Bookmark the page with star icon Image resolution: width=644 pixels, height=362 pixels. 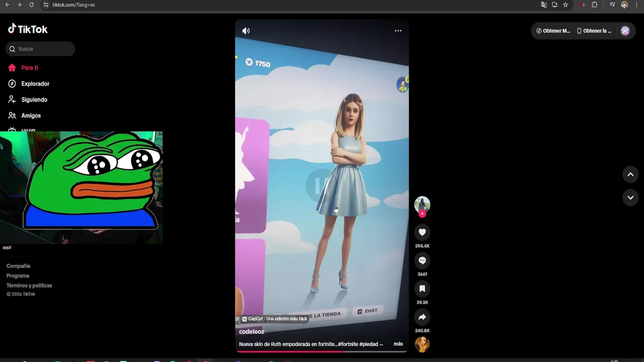[566, 5]
